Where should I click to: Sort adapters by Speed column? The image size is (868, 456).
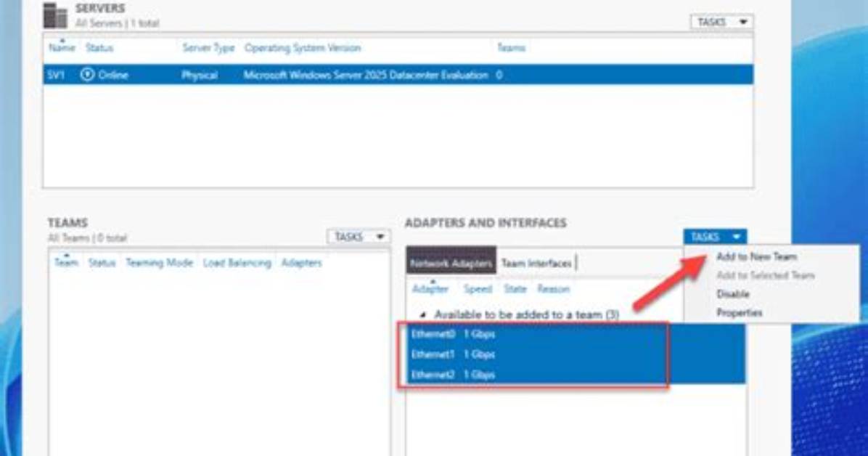[x=478, y=289]
